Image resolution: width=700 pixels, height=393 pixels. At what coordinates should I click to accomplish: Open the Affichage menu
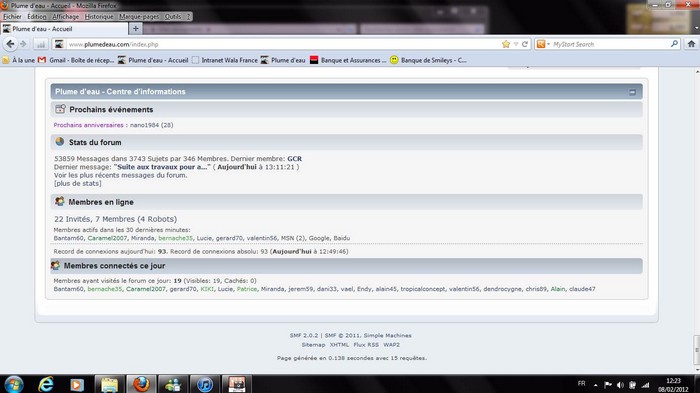65,17
